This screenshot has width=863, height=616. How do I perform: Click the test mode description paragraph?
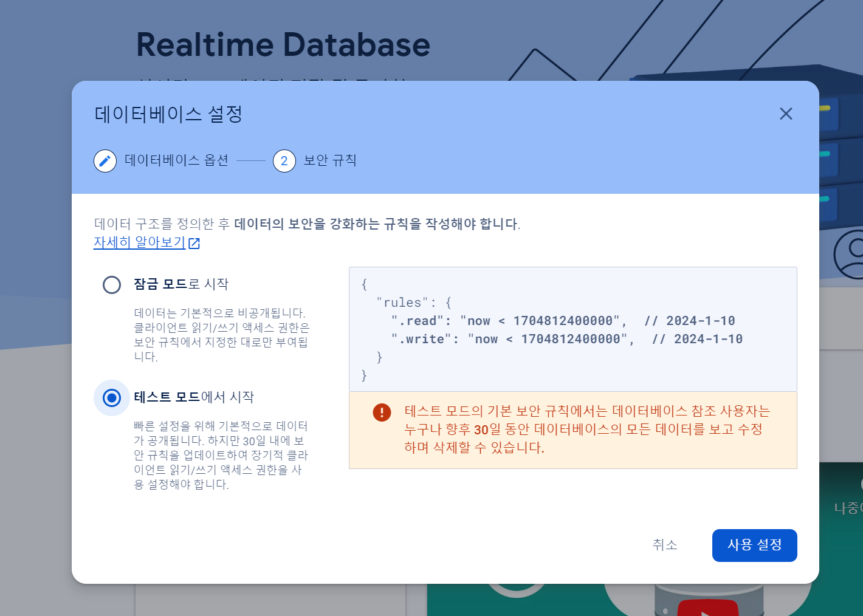[221, 455]
